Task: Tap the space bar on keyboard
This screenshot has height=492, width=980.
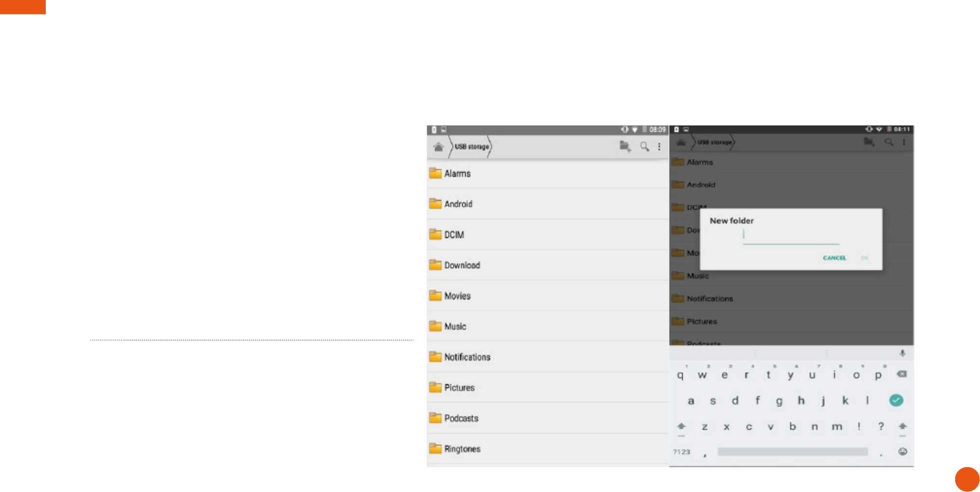Action: point(793,452)
